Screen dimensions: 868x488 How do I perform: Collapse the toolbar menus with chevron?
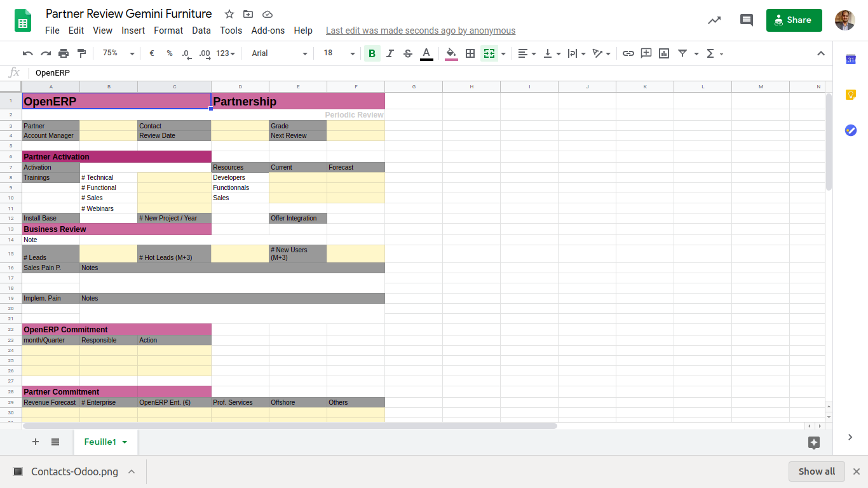[x=821, y=53]
